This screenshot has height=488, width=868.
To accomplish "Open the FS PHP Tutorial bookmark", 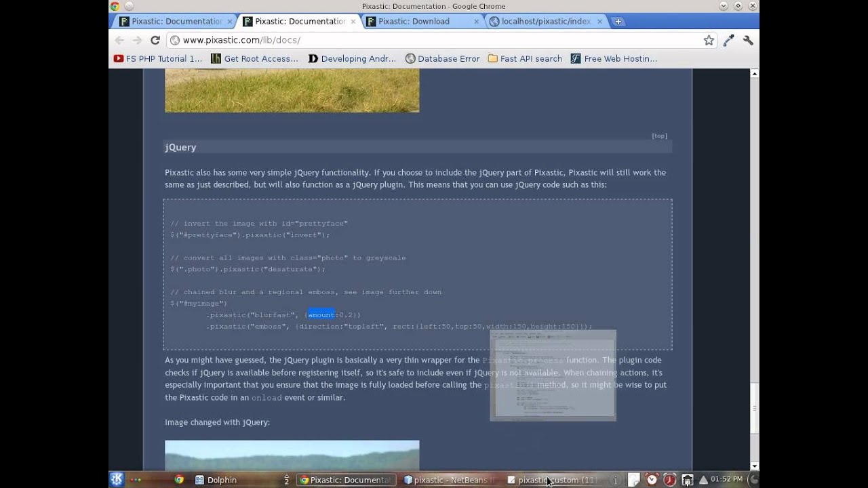I will (158, 59).
